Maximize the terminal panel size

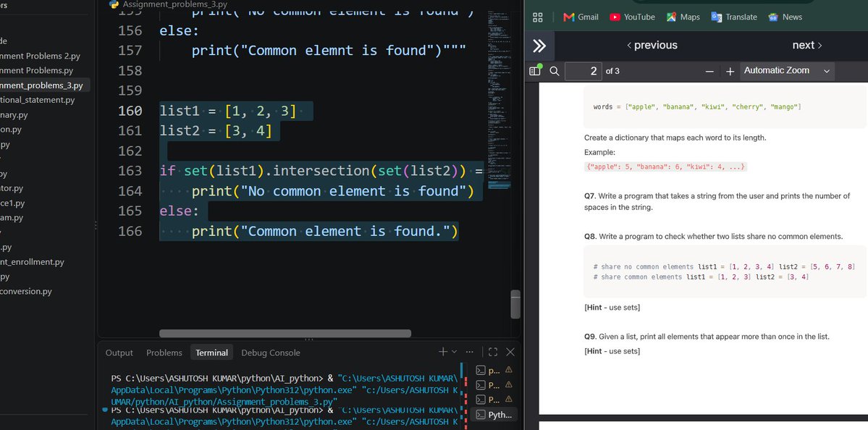(493, 352)
